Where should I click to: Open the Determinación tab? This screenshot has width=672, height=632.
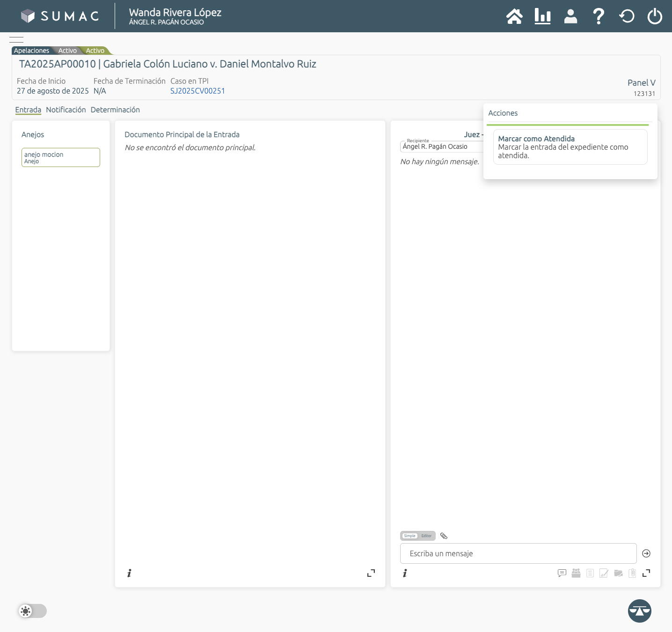115,110
